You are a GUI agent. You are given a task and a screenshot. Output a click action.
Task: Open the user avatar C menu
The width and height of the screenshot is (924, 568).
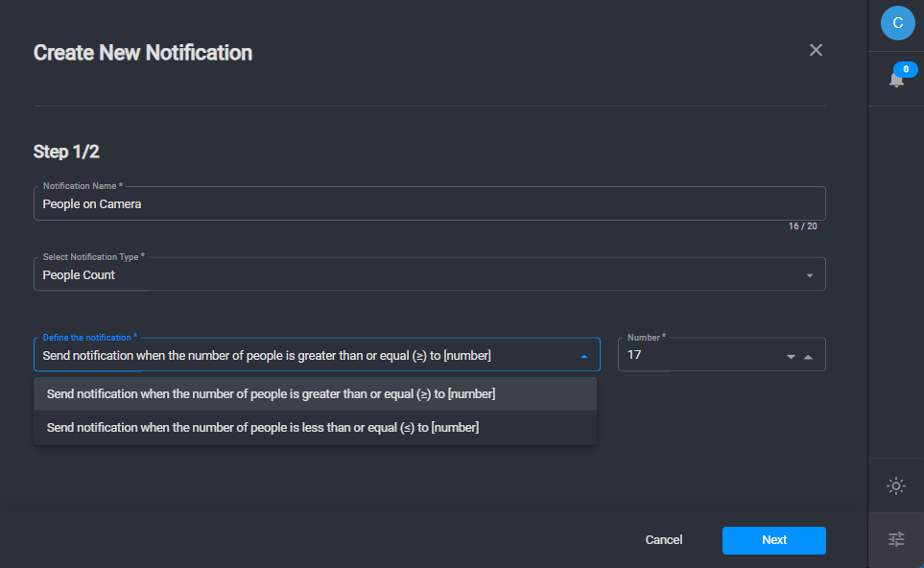[x=897, y=23]
